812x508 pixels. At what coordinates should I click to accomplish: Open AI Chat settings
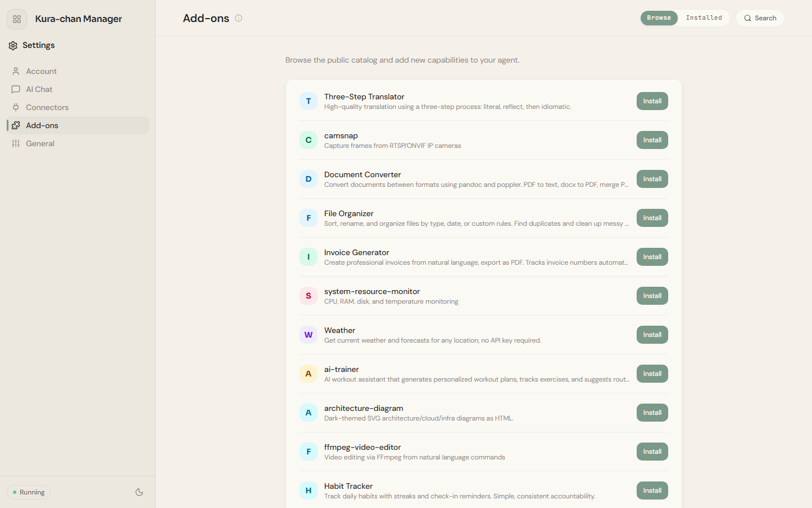tap(78, 89)
